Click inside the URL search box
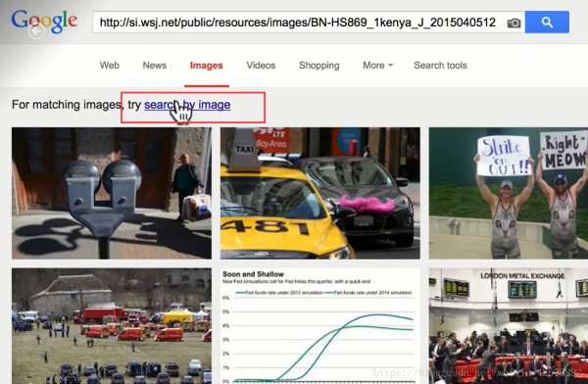Image resolution: width=588 pixels, height=384 pixels. coord(299,23)
